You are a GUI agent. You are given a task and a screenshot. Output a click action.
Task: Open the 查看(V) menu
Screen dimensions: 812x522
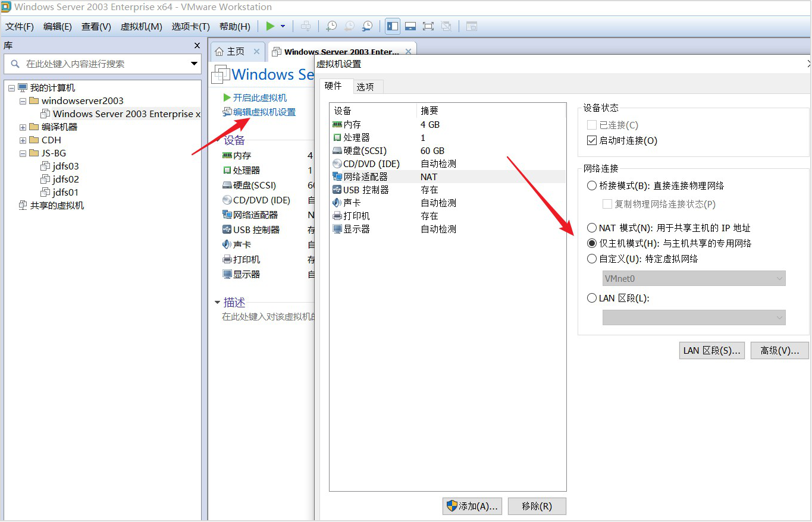tap(96, 27)
